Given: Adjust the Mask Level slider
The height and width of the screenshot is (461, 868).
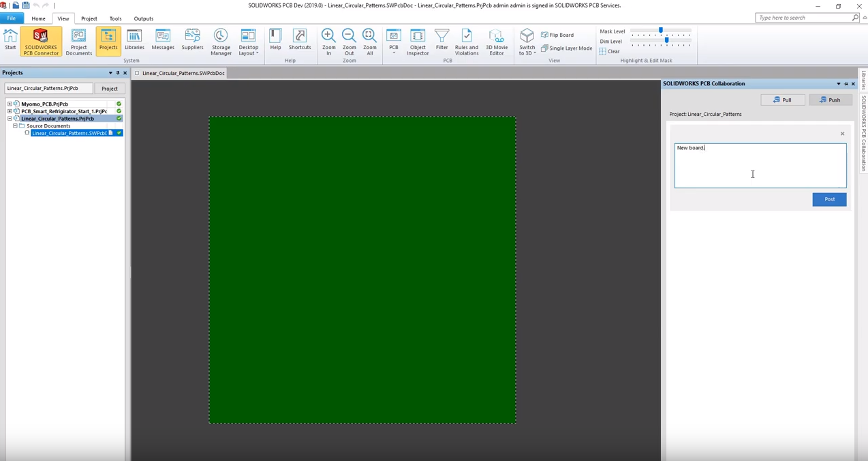Looking at the screenshot, I should coord(661,31).
